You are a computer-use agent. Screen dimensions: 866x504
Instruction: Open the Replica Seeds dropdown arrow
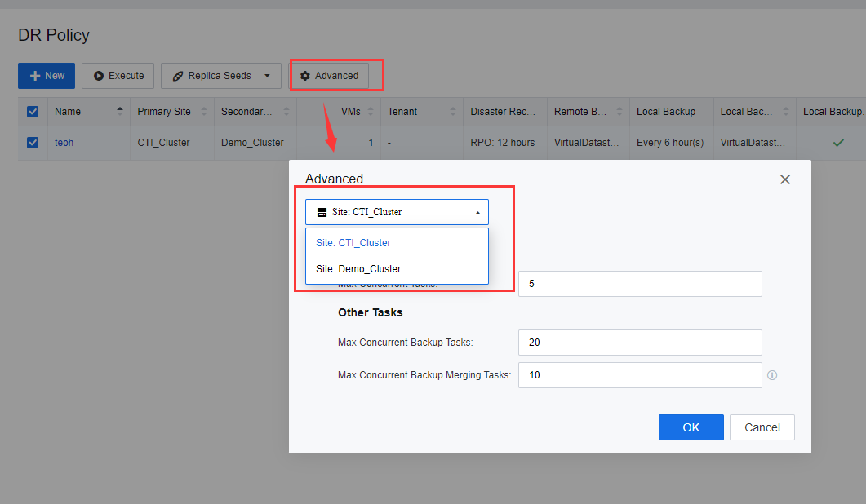tap(267, 76)
